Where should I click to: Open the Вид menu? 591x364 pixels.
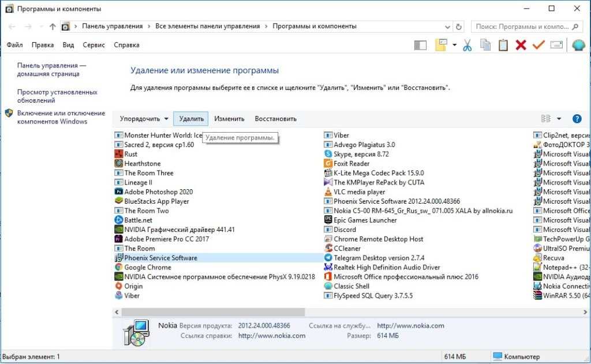pyautogui.click(x=68, y=45)
